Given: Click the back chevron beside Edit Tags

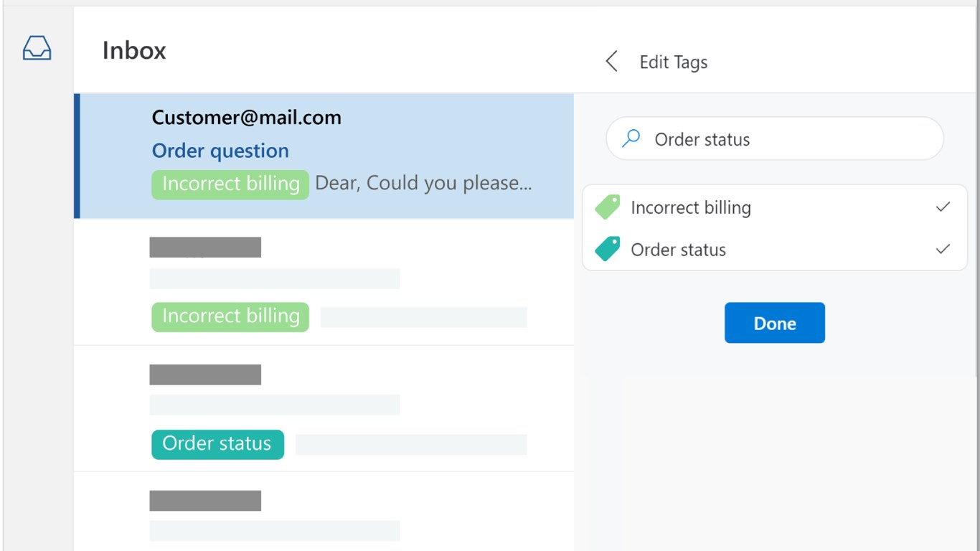Looking at the screenshot, I should (x=611, y=62).
